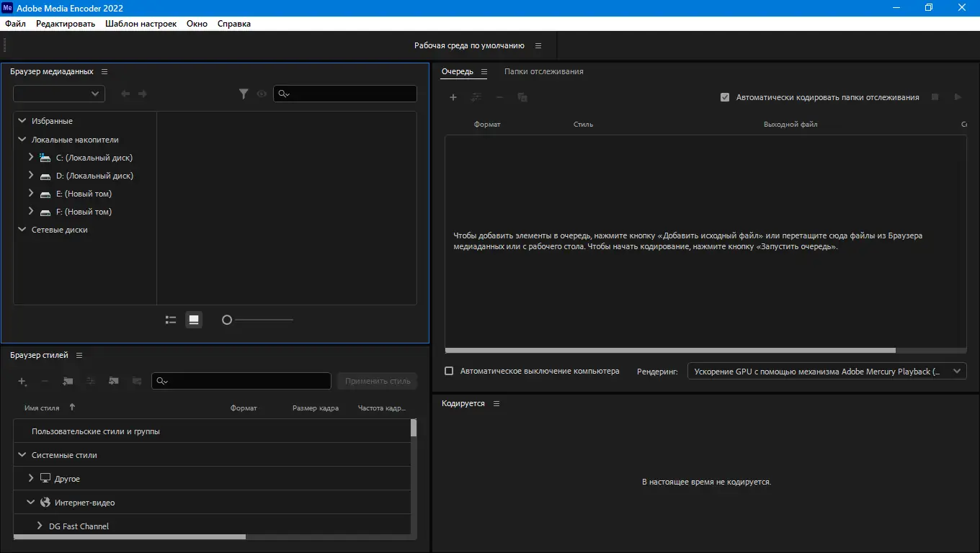Click the search field in Браузер медиаданных

click(345, 94)
